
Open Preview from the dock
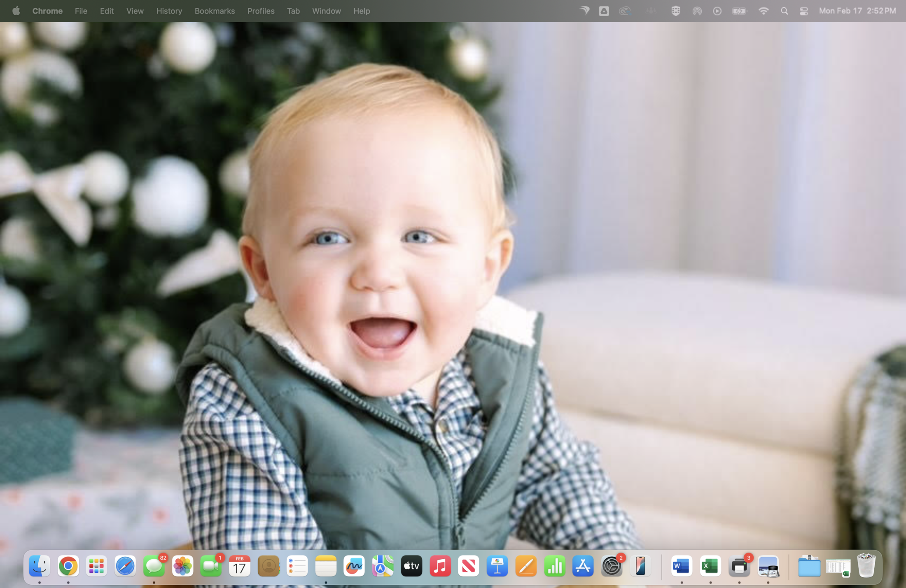pyautogui.click(x=768, y=566)
